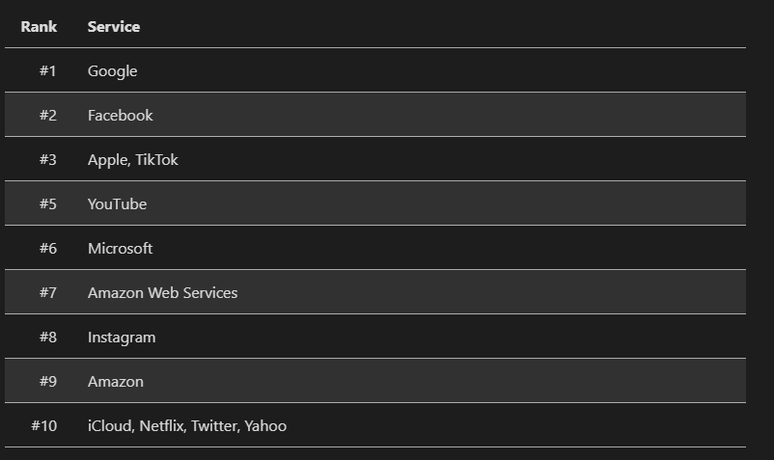Click the #5 rank cell
774x460 pixels.
[48, 204]
